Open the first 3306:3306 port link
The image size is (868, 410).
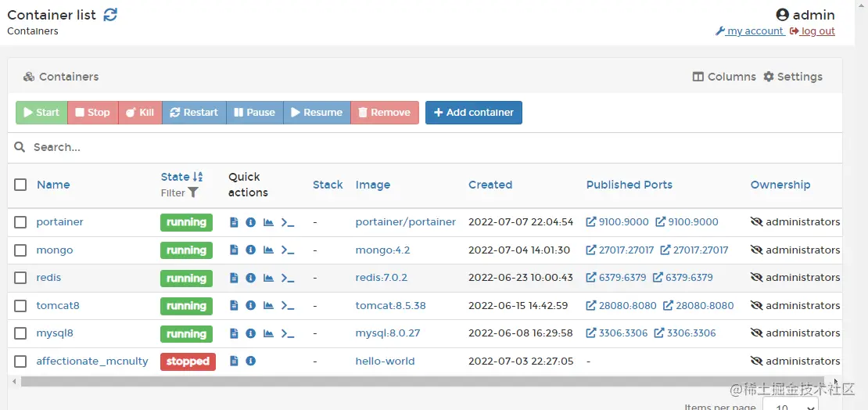pyautogui.click(x=615, y=333)
